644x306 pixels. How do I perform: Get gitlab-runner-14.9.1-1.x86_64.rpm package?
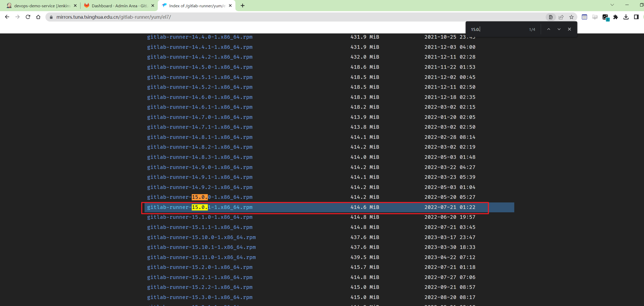[x=200, y=177]
